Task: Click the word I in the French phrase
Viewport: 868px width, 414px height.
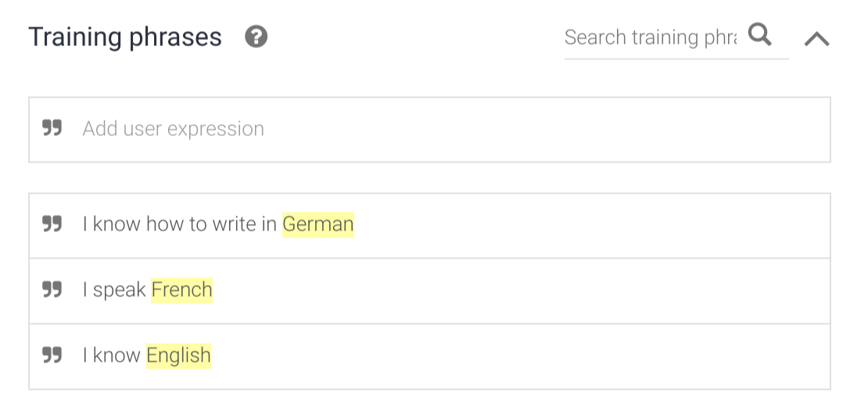Action: click(x=85, y=290)
